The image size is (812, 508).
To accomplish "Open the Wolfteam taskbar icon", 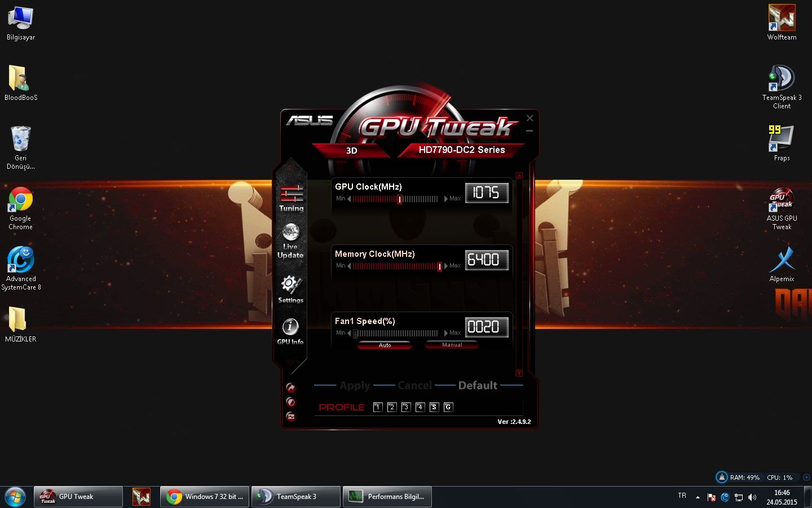I will pyautogui.click(x=142, y=497).
